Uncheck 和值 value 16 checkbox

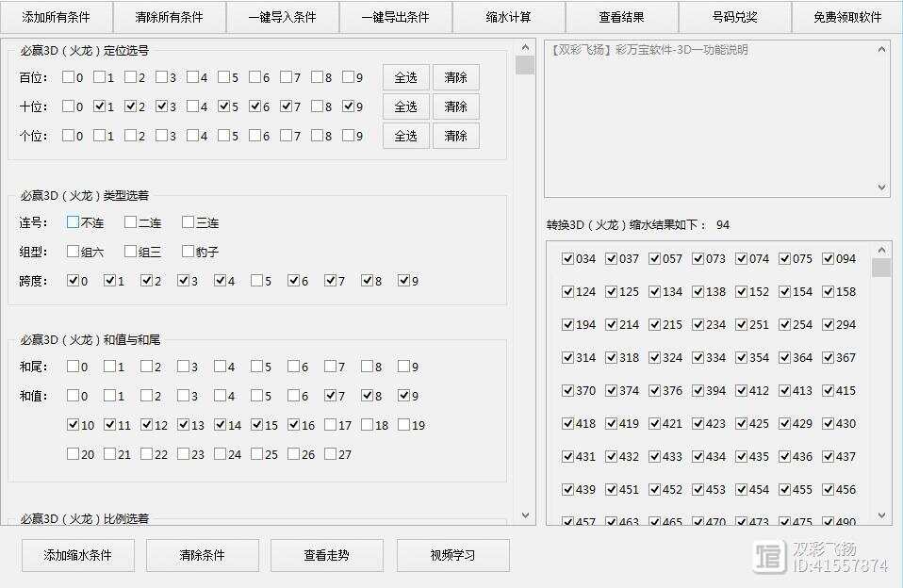(x=294, y=424)
